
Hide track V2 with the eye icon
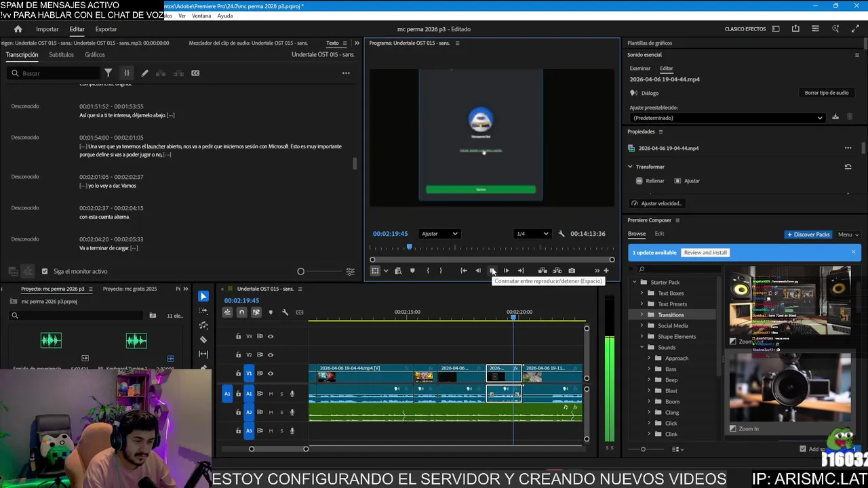pos(271,354)
